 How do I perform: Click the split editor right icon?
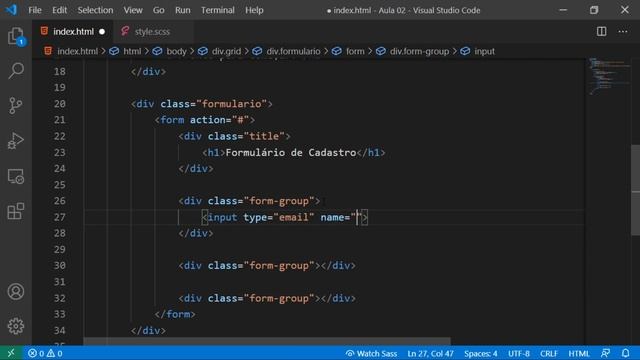(x=601, y=31)
